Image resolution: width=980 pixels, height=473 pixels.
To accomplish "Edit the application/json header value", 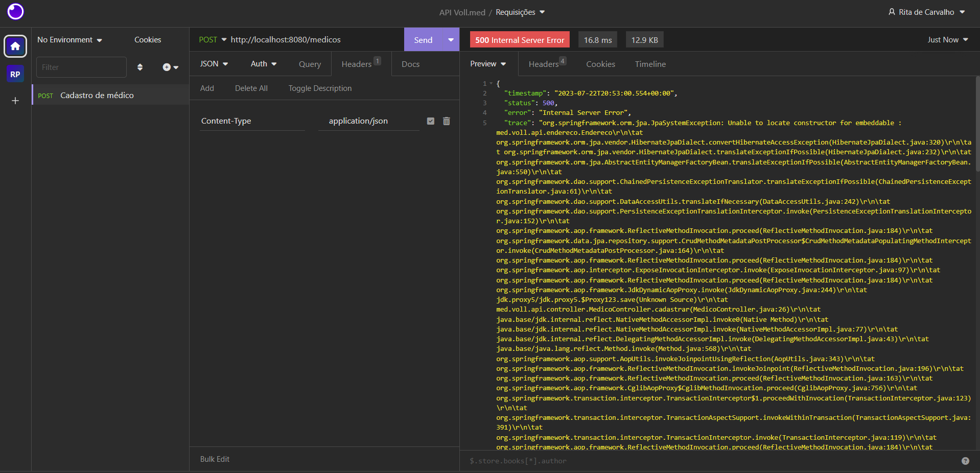I will (x=369, y=121).
